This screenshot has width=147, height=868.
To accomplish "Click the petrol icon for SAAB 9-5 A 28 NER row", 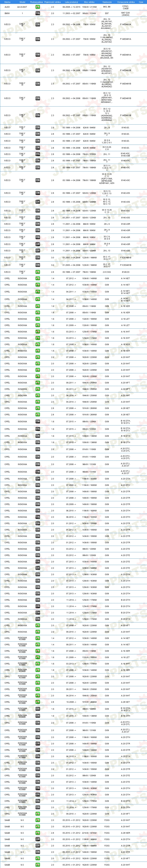I will pyautogui.click(x=38, y=833).
